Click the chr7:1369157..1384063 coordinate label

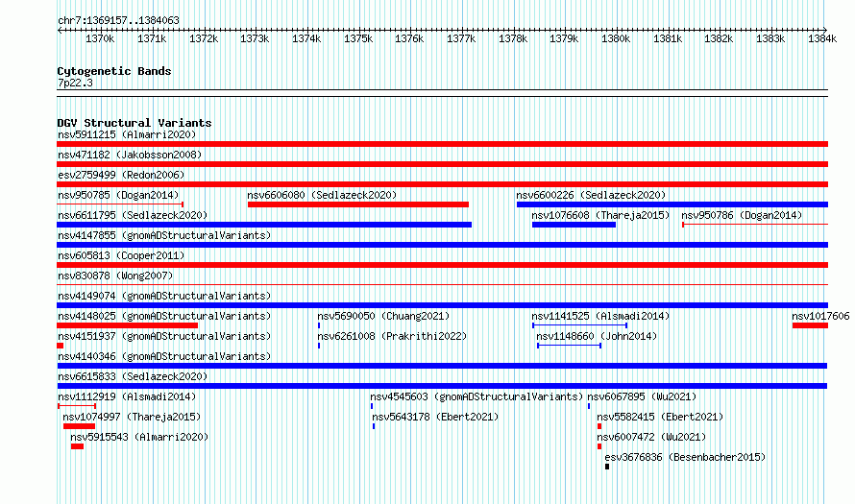pos(118,20)
